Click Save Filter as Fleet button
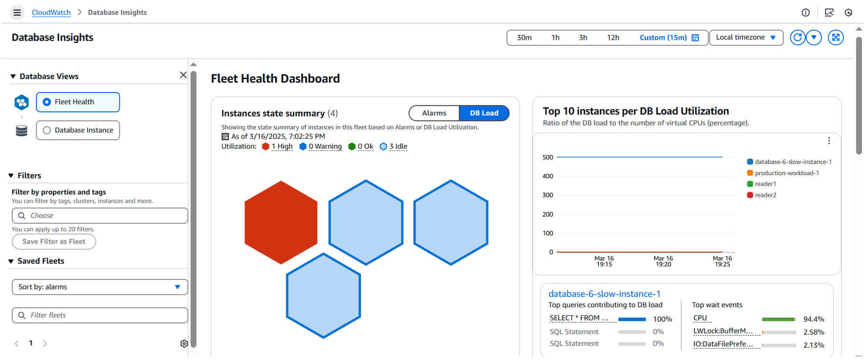Image resolution: width=868 pixels, height=362 pixels. click(x=54, y=242)
